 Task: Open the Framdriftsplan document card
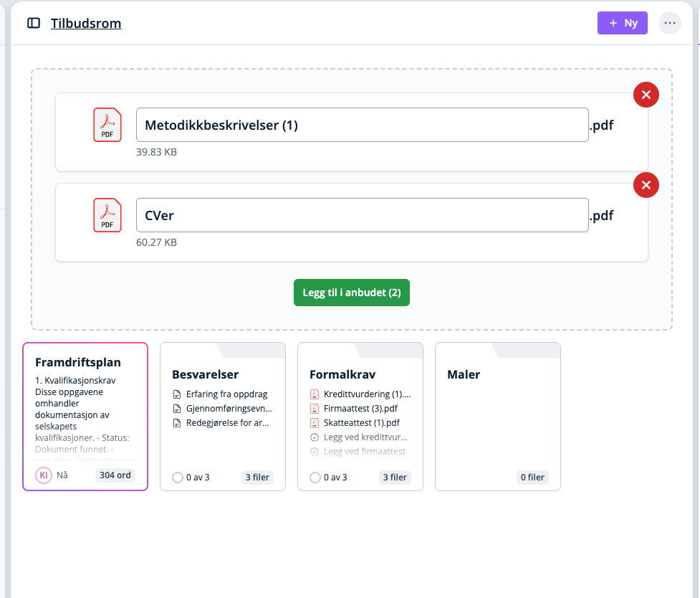[x=85, y=417]
